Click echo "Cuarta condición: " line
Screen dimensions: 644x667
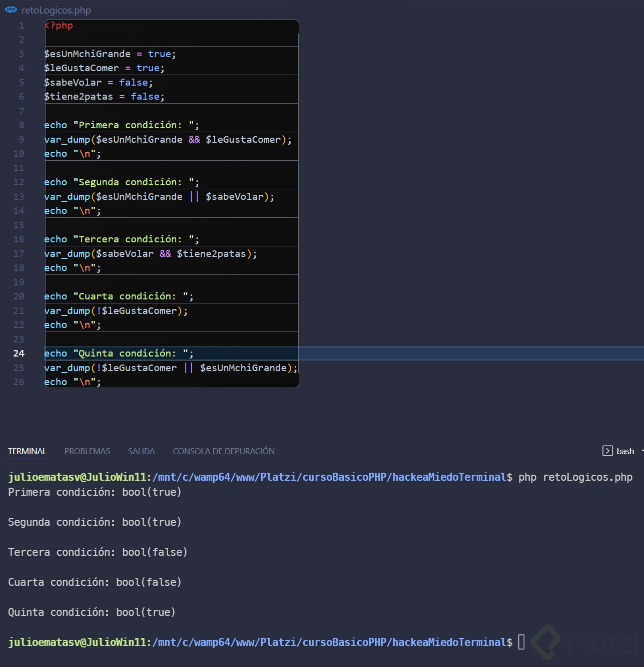coord(119,296)
